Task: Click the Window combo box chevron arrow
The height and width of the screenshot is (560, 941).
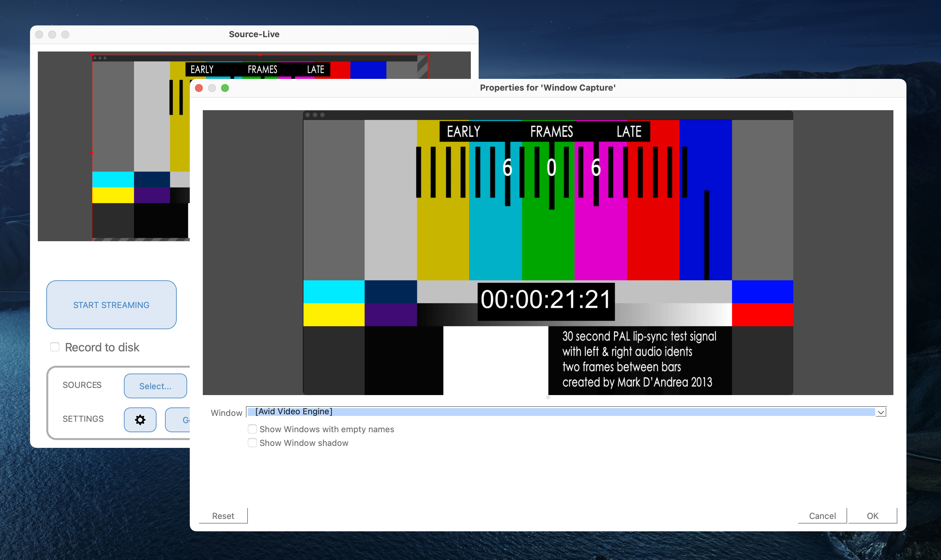Action: coord(881,412)
